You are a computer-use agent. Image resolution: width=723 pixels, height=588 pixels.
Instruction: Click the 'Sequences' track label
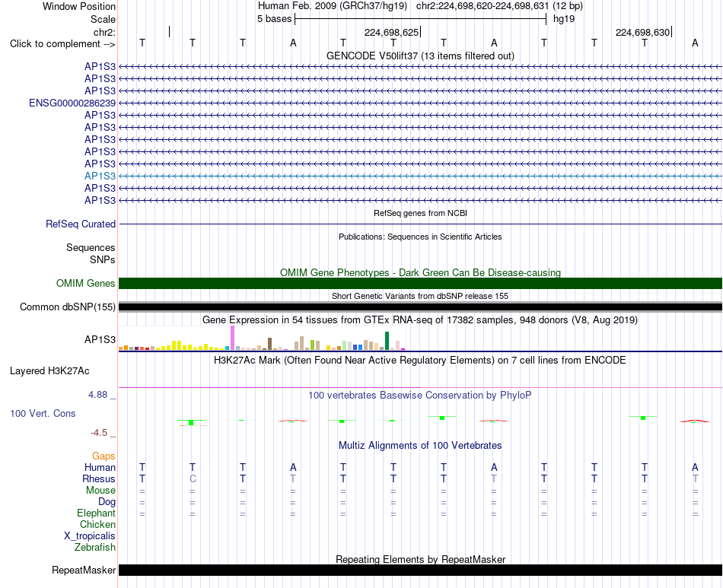click(91, 248)
